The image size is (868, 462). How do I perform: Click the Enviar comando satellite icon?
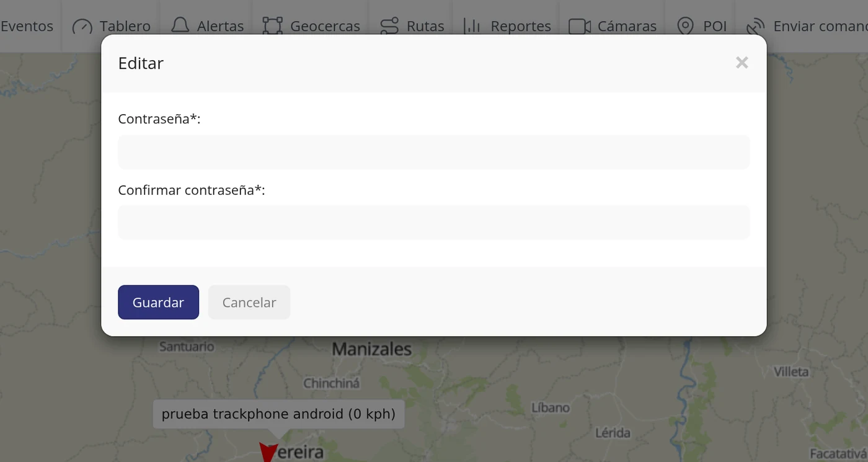click(x=755, y=27)
